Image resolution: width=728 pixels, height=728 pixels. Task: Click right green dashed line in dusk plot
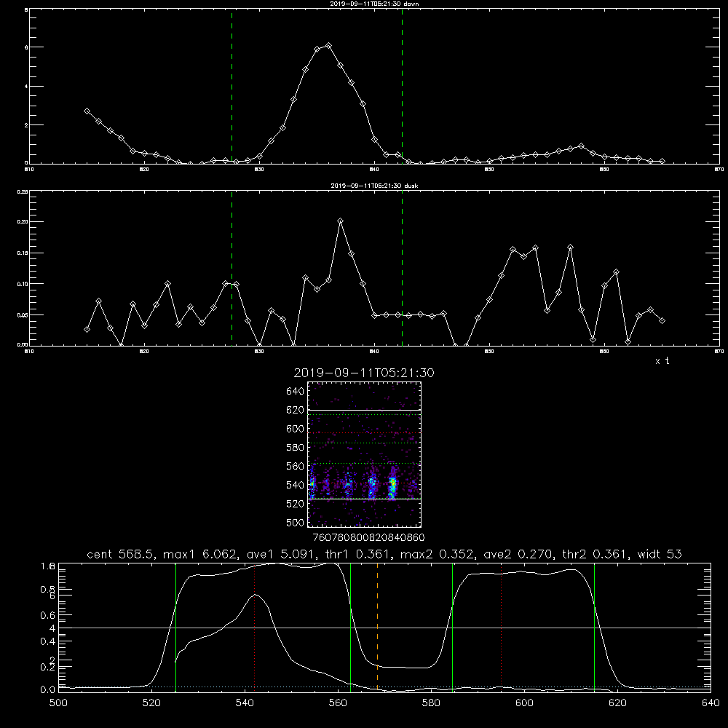[x=402, y=269]
